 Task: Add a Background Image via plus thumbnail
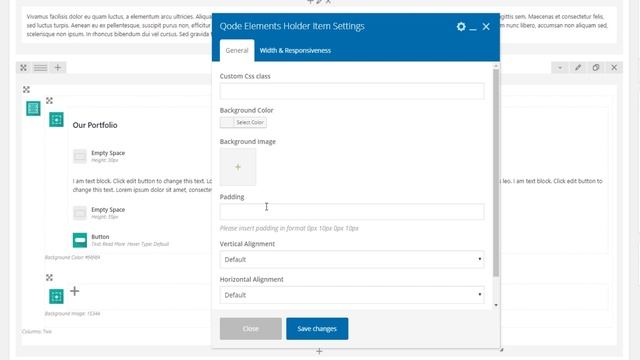(238, 167)
